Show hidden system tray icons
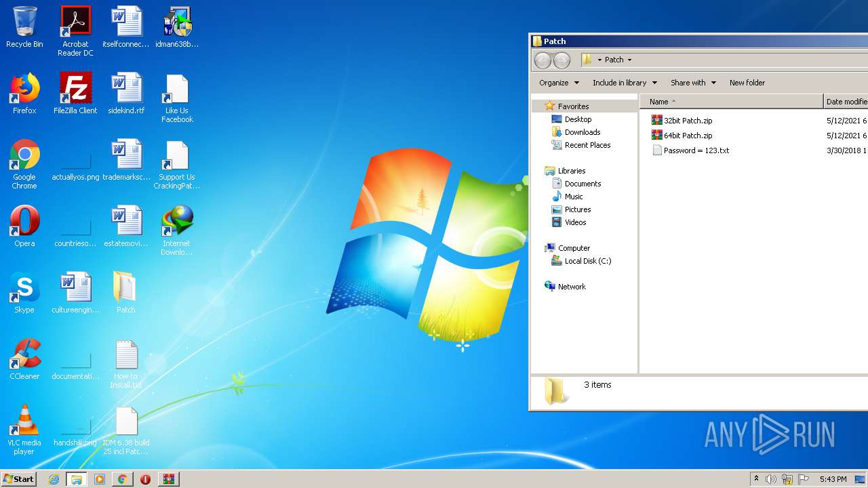 pos(756,479)
